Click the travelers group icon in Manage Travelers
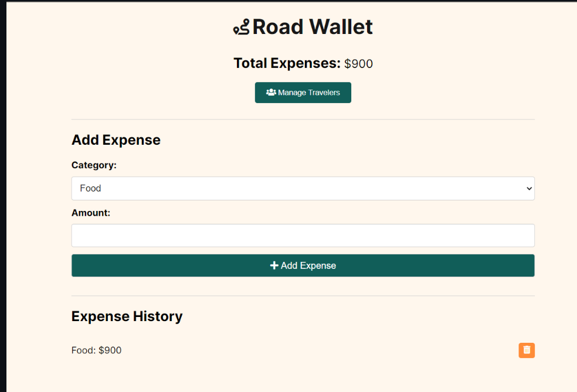The image size is (577, 392). (x=271, y=93)
